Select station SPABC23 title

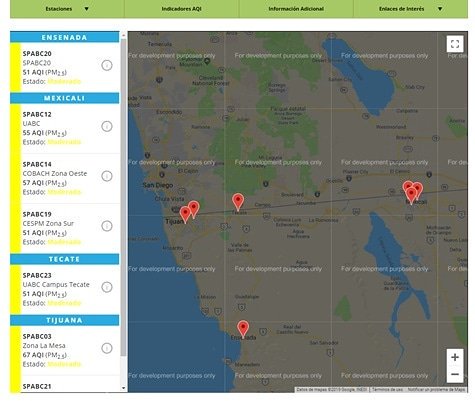point(37,275)
